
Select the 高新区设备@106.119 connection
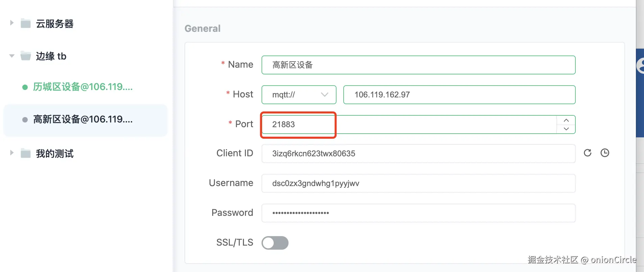pos(83,120)
